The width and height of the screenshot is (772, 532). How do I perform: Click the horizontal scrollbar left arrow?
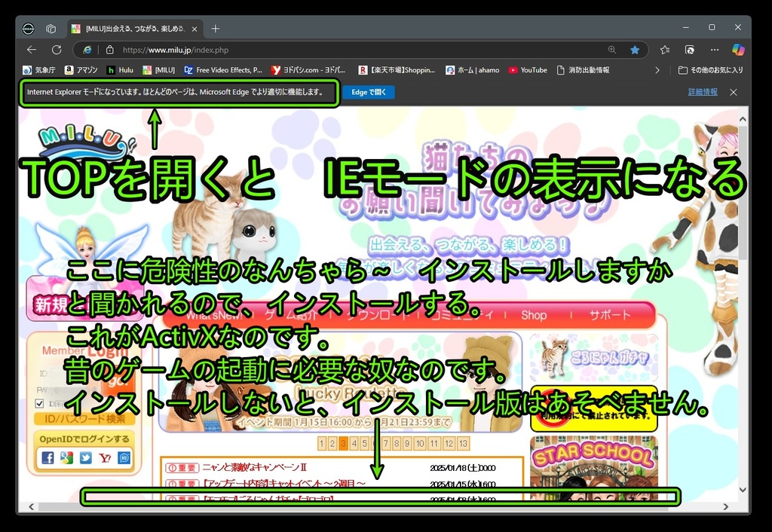pyautogui.click(x=32, y=506)
